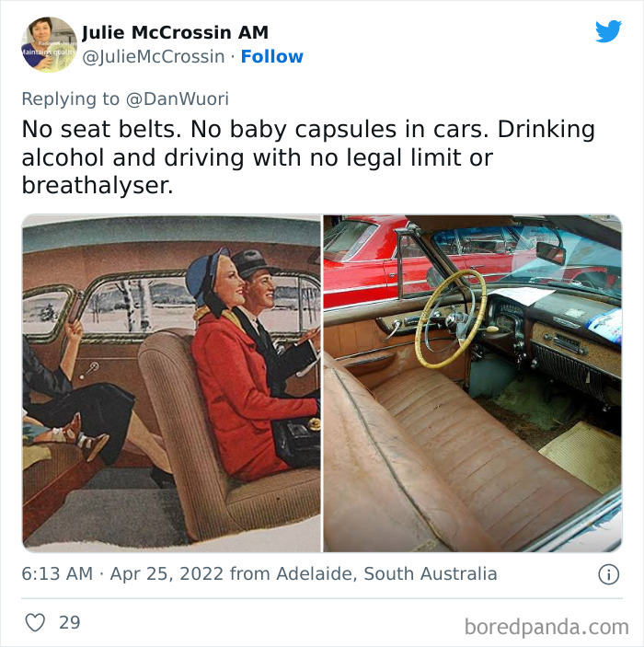
Task: Like the tweet with the heart icon
Action: (x=35, y=622)
